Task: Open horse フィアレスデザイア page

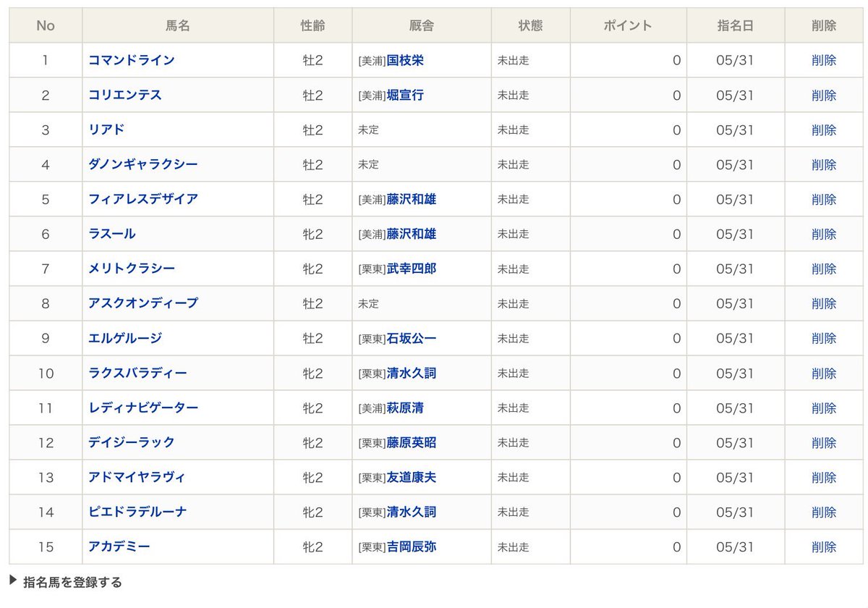Action: pyautogui.click(x=143, y=199)
